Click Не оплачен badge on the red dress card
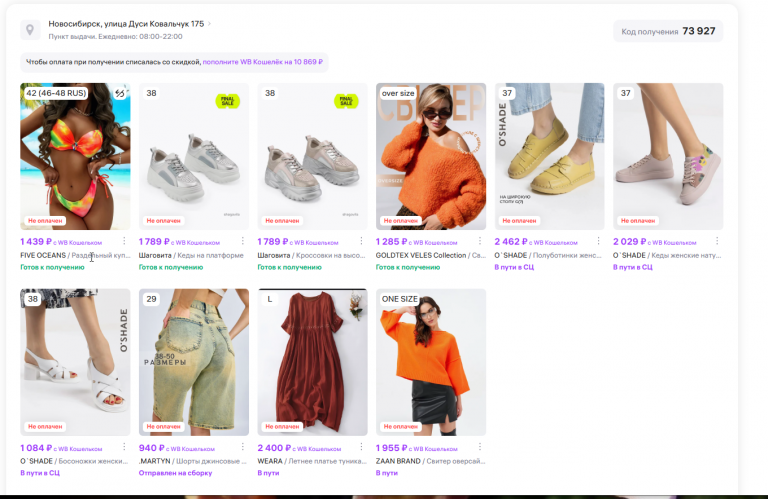The image size is (768, 499). (x=282, y=427)
